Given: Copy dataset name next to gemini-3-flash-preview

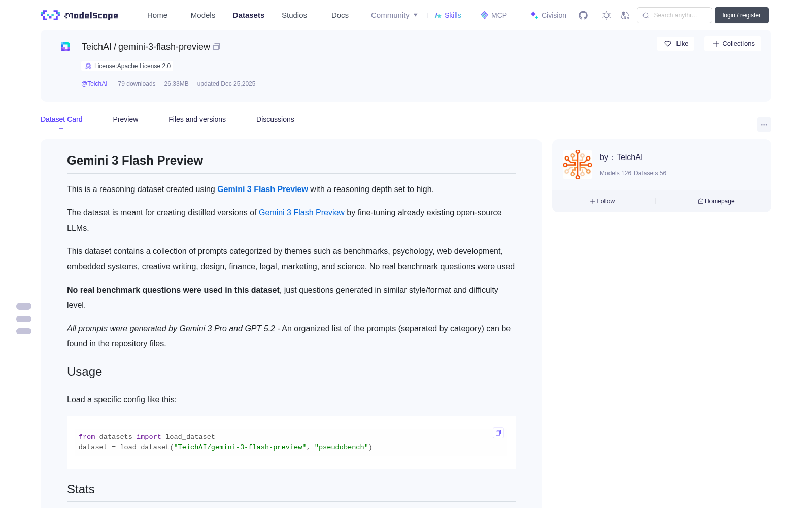Looking at the screenshot, I should click(x=217, y=47).
